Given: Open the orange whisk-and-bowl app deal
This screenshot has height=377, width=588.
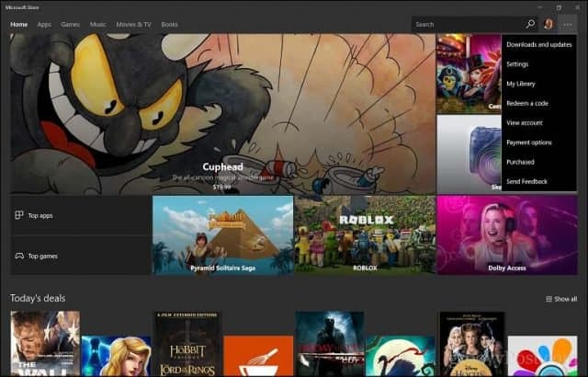Looking at the screenshot, I should tap(258, 356).
